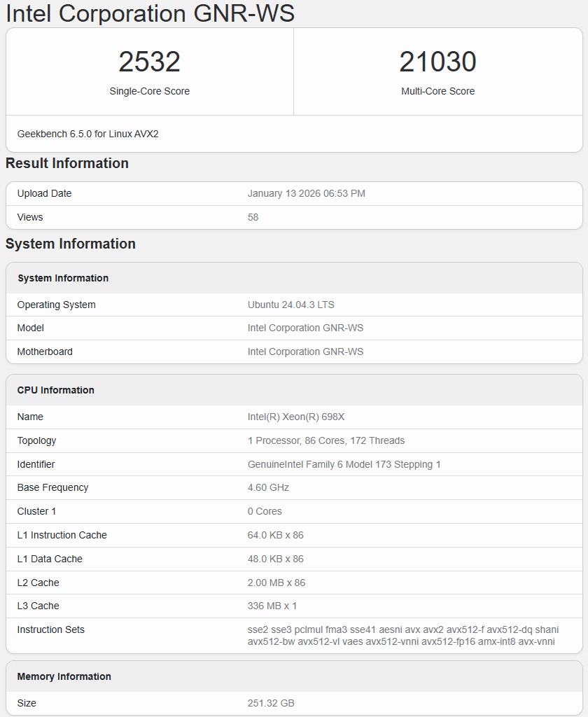Select the Upload Date row value

pyautogui.click(x=306, y=193)
